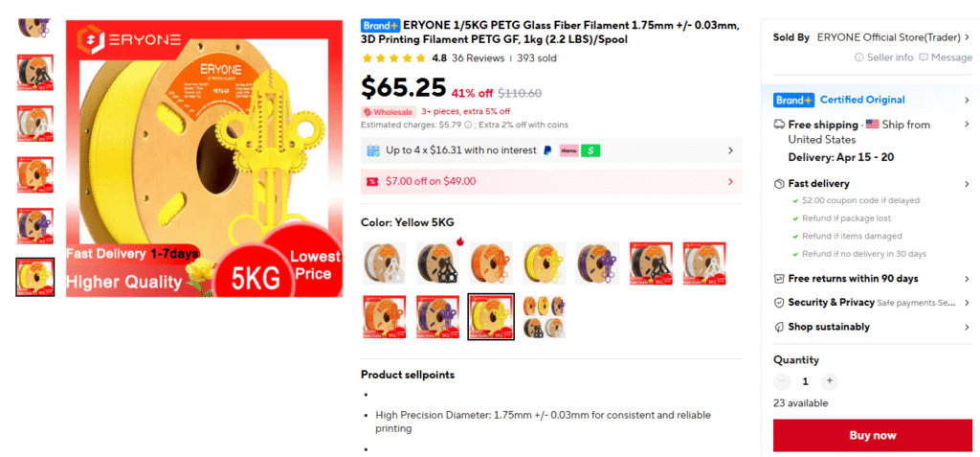980x457 pixels.
Task: Choose the purple 1KG filament variant
Action: point(597,263)
